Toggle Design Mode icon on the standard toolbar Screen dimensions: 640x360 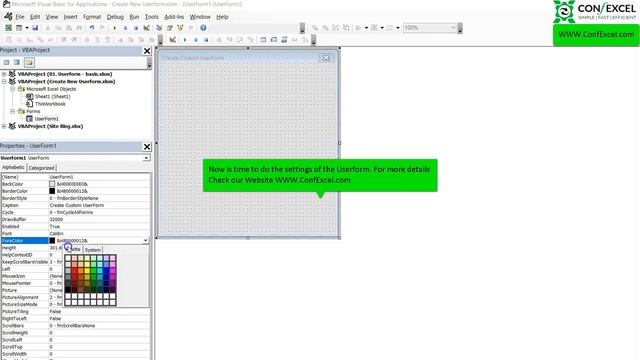pos(147,28)
